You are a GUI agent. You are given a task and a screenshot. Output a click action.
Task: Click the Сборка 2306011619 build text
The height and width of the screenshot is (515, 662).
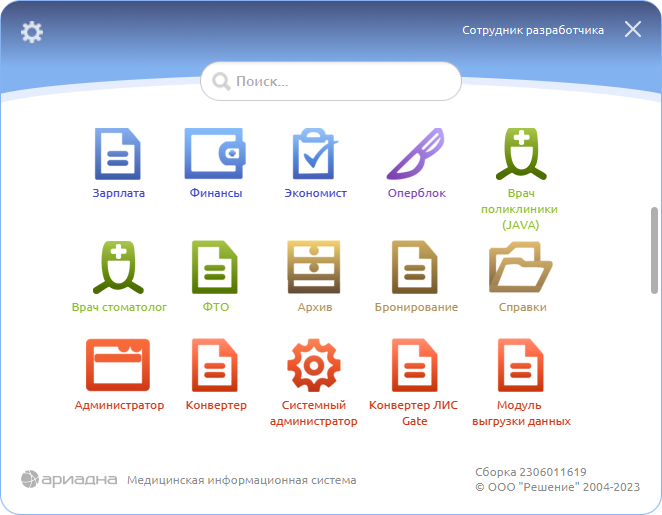click(x=531, y=472)
